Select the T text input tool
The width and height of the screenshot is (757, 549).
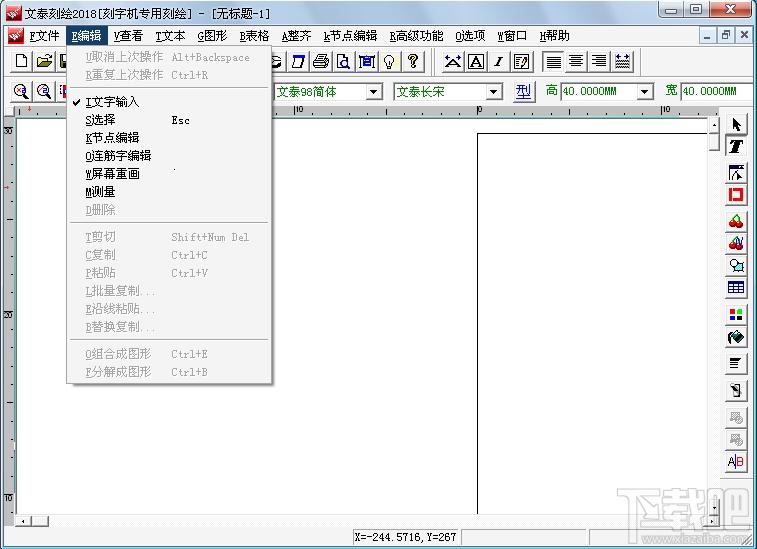pyautogui.click(x=735, y=146)
